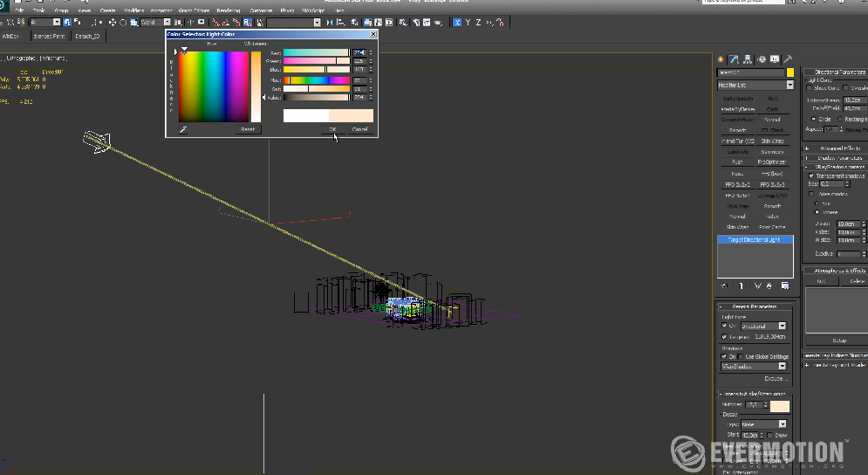Select the Rotate tool in main toolbar
This screenshot has height=475, width=868.
[x=123, y=22]
